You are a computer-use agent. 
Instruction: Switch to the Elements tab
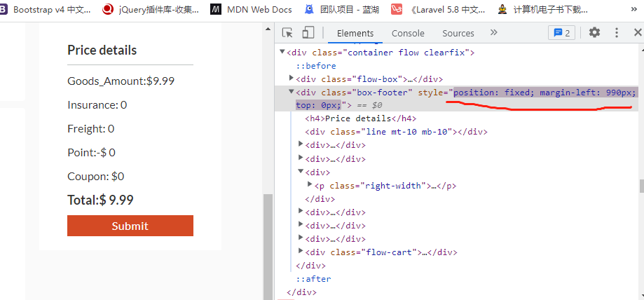pyautogui.click(x=355, y=33)
